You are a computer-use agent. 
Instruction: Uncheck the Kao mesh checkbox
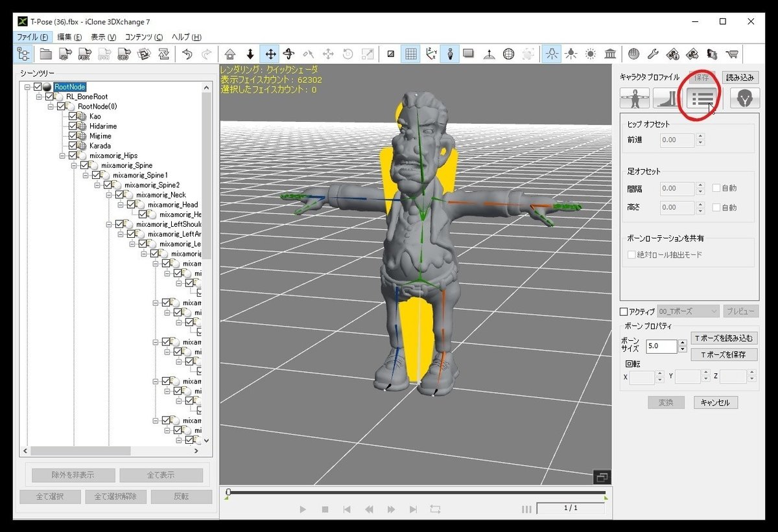tap(73, 117)
